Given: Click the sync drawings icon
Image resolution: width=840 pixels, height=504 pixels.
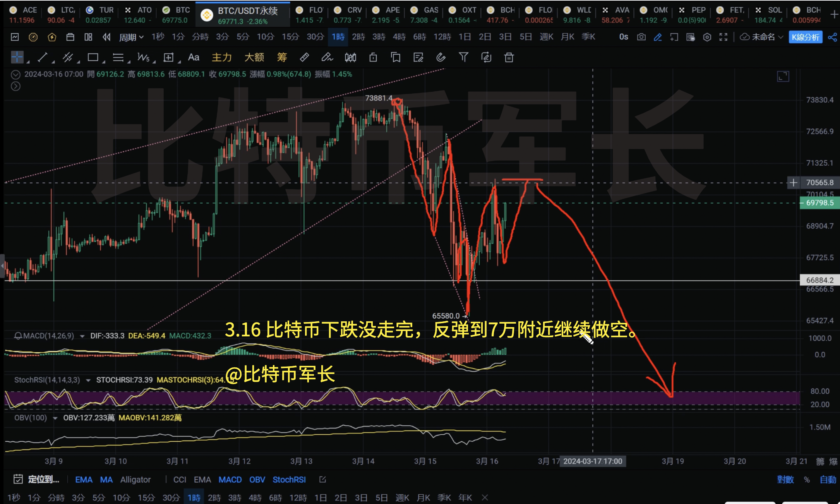Looking at the screenshot, I should click(486, 58).
